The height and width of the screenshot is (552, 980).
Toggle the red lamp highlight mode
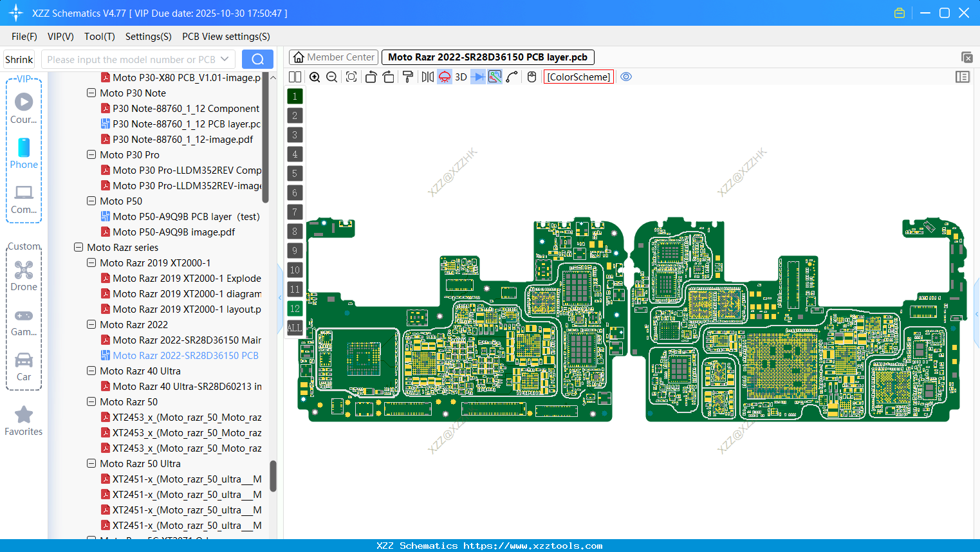pos(444,77)
